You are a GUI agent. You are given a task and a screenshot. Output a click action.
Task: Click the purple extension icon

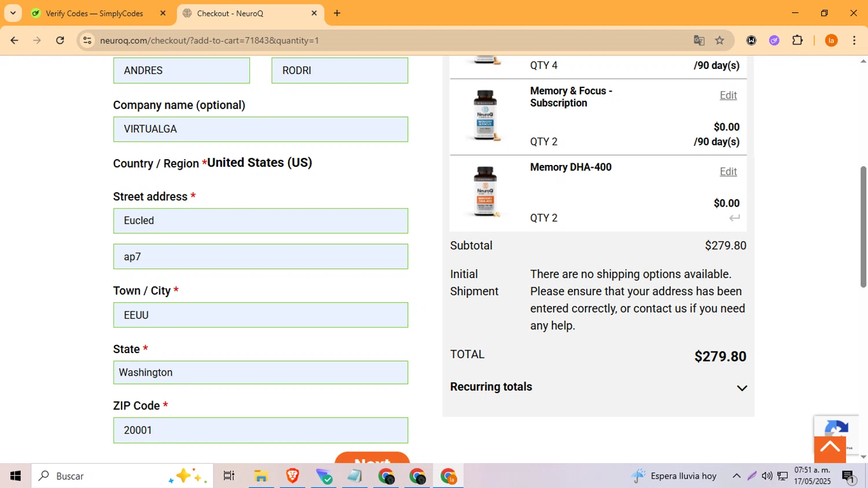click(x=774, y=41)
